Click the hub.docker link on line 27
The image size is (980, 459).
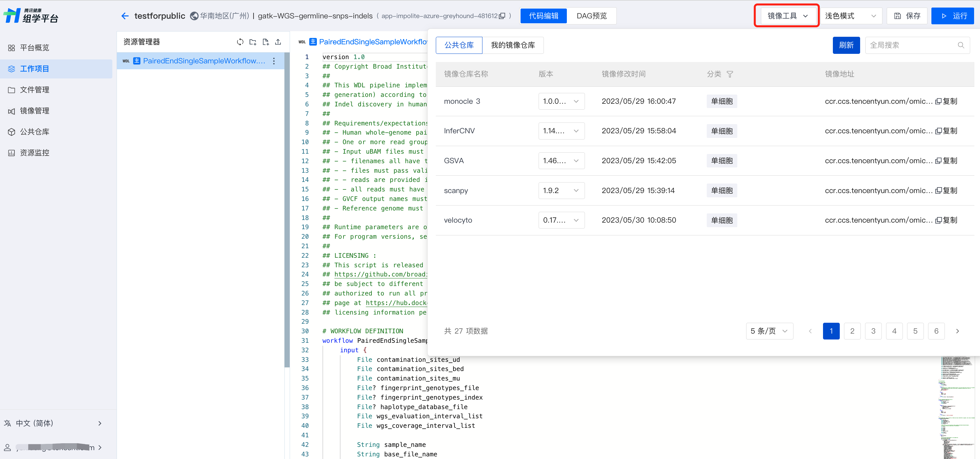[396, 303]
